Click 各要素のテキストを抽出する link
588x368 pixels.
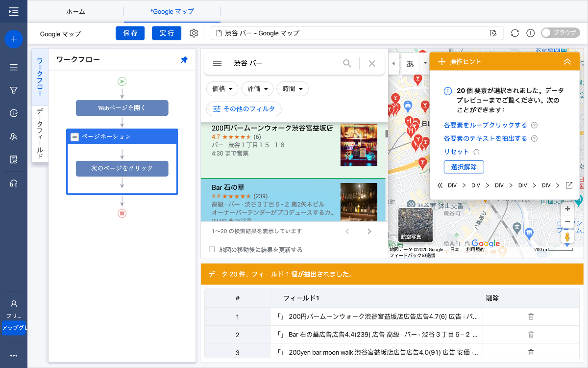pos(486,138)
